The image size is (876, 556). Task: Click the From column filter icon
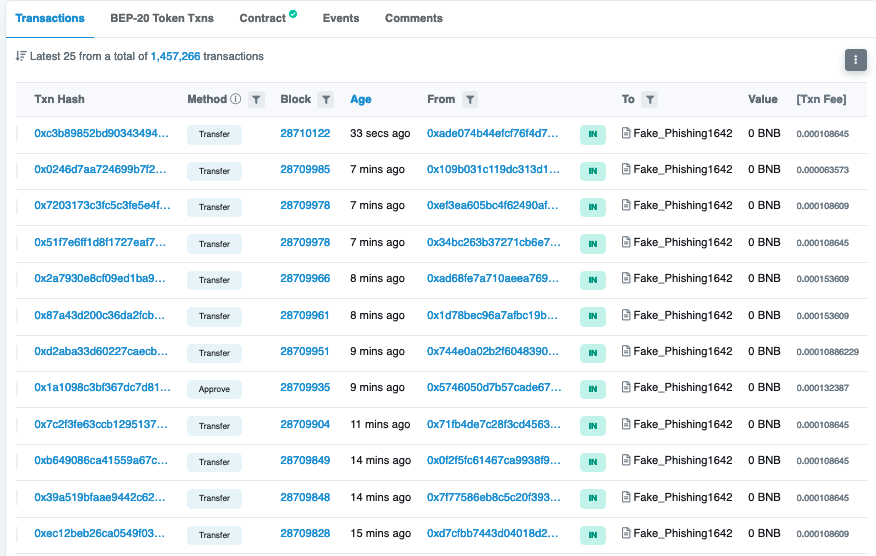[x=470, y=100]
